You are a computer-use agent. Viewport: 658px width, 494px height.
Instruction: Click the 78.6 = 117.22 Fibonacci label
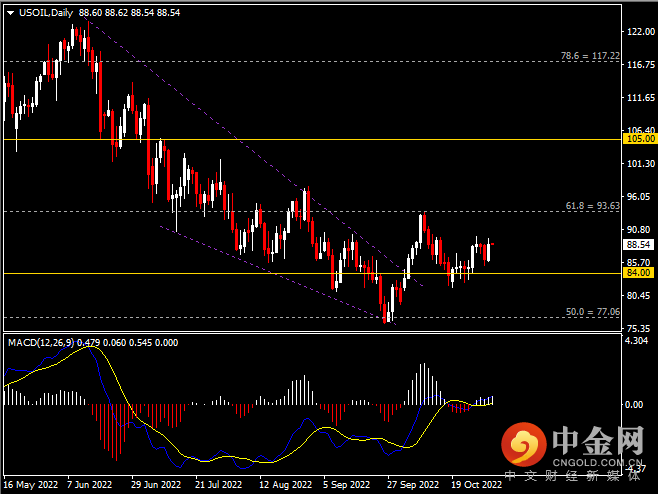[592, 57]
